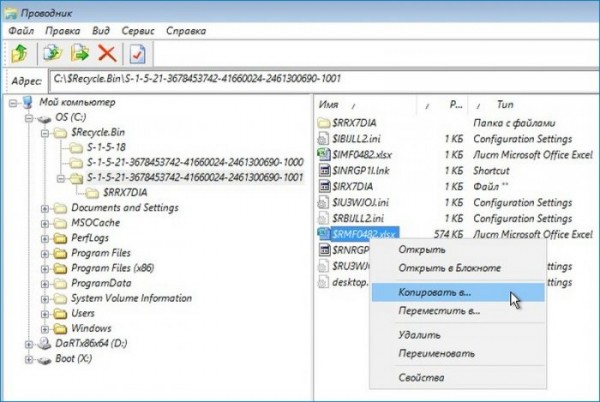600x402 pixels.
Task: Expand the Program Files (x86) node
Action: pos(45,269)
